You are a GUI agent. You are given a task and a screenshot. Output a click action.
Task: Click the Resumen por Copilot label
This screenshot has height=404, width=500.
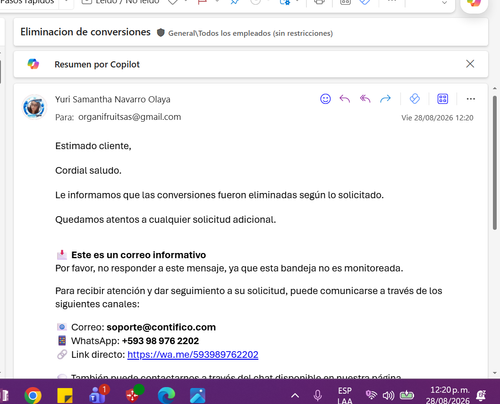tap(97, 64)
